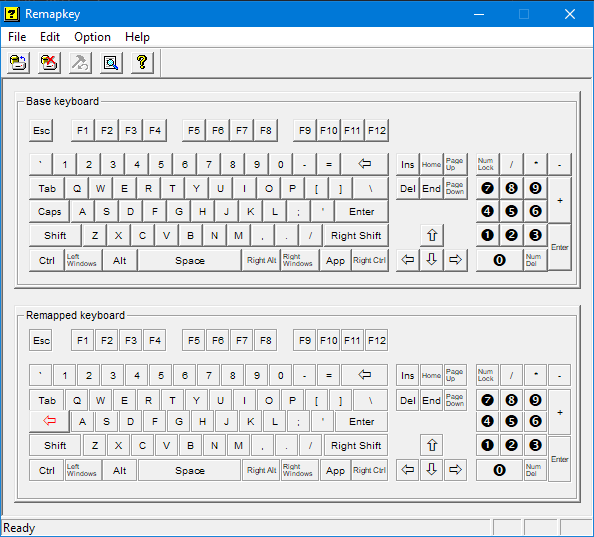The height and width of the screenshot is (537, 594).
Task: Click the Right arrow key on Base keyboard
Action: click(x=456, y=260)
